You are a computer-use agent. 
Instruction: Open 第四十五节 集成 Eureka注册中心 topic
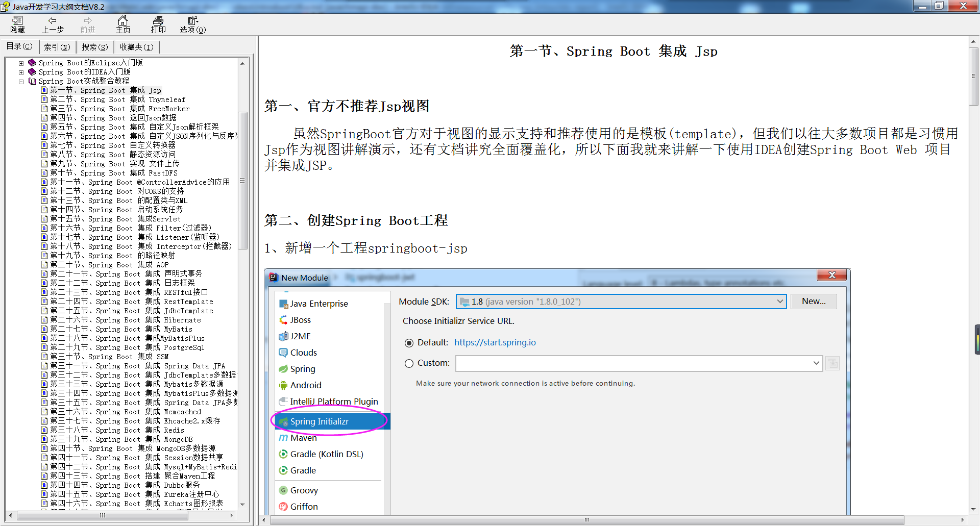tap(134, 494)
